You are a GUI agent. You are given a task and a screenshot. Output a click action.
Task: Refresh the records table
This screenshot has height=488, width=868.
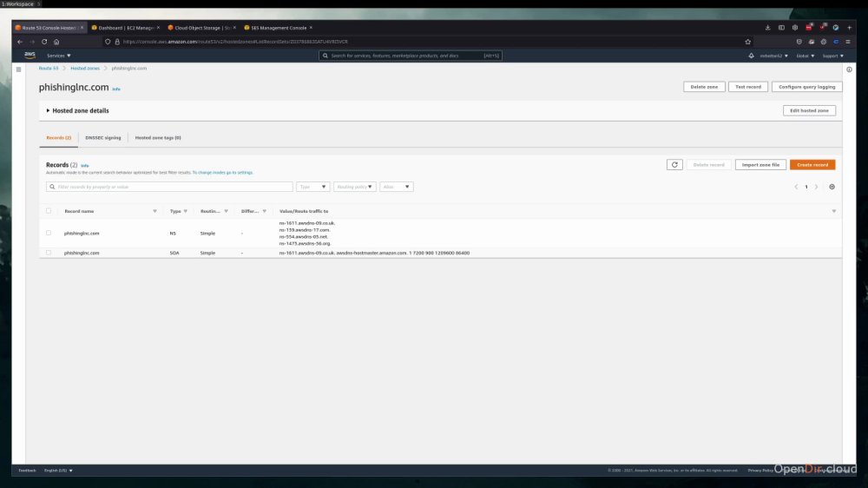click(x=674, y=164)
